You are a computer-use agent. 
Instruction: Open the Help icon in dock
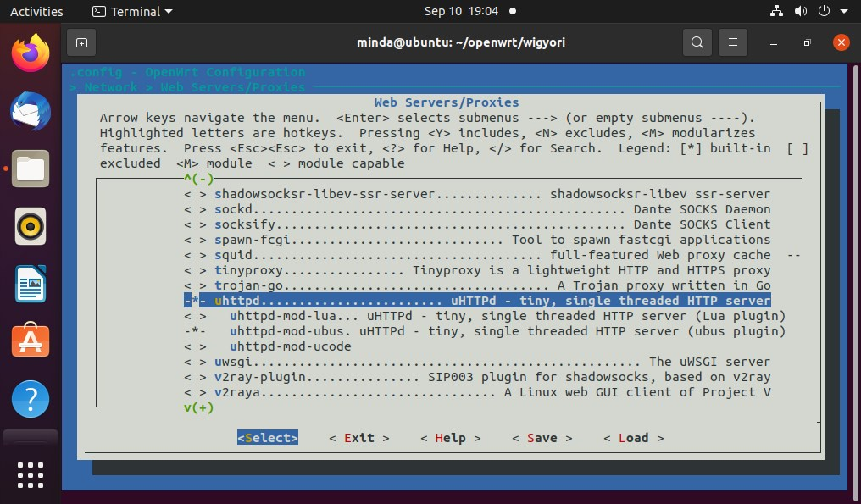pyautogui.click(x=31, y=399)
